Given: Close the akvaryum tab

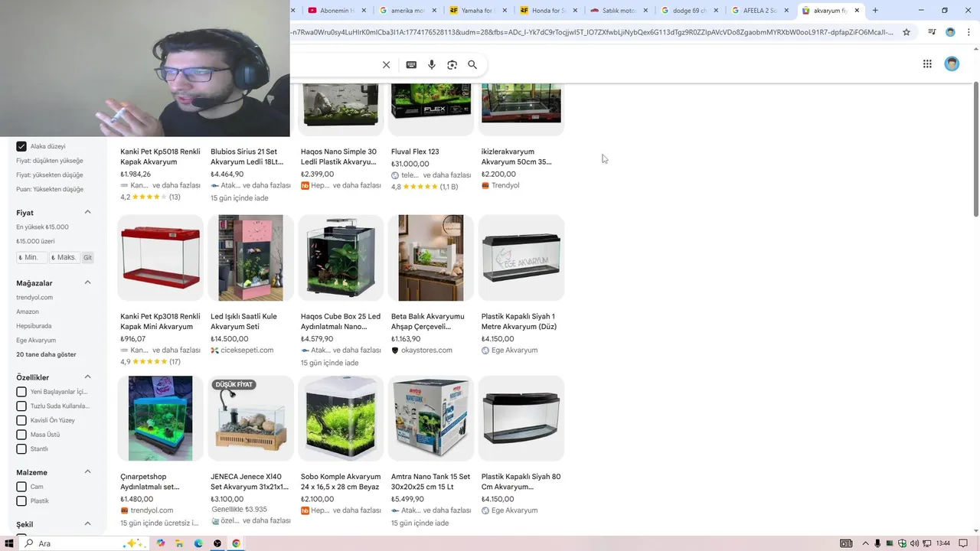Looking at the screenshot, I should [x=857, y=11].
